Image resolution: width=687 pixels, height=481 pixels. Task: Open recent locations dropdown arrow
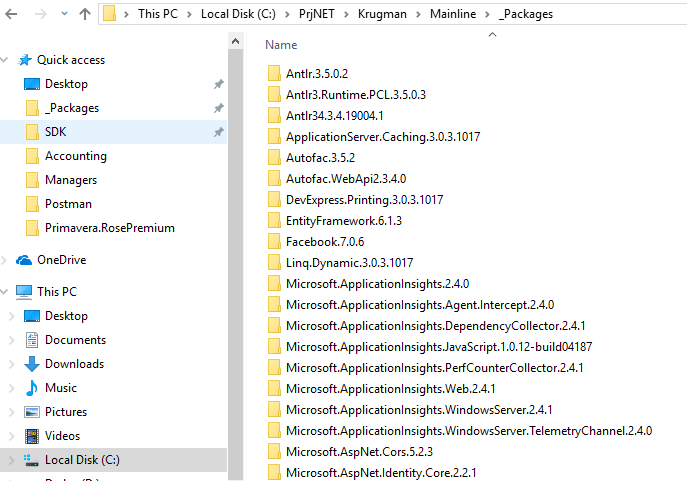tap(64, 14)
